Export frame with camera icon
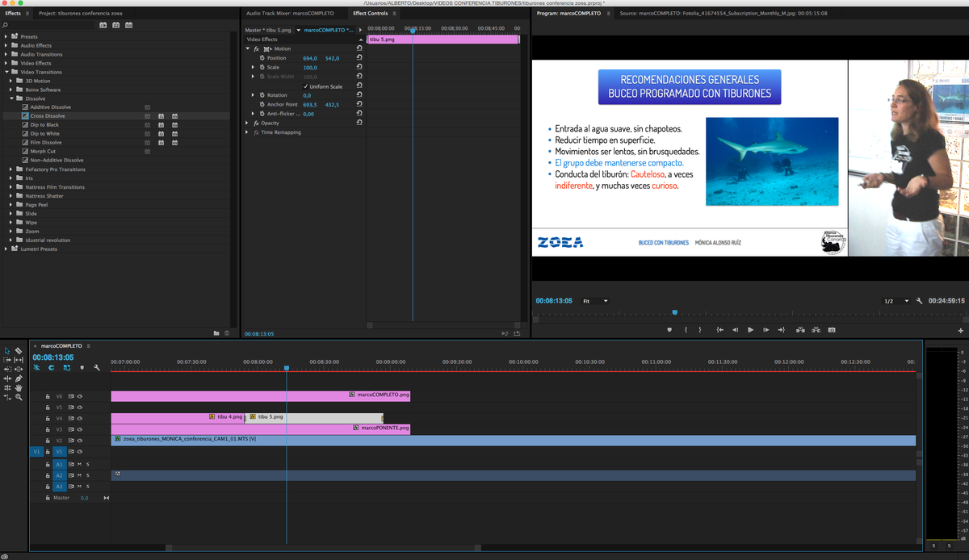 coord(832,330)
